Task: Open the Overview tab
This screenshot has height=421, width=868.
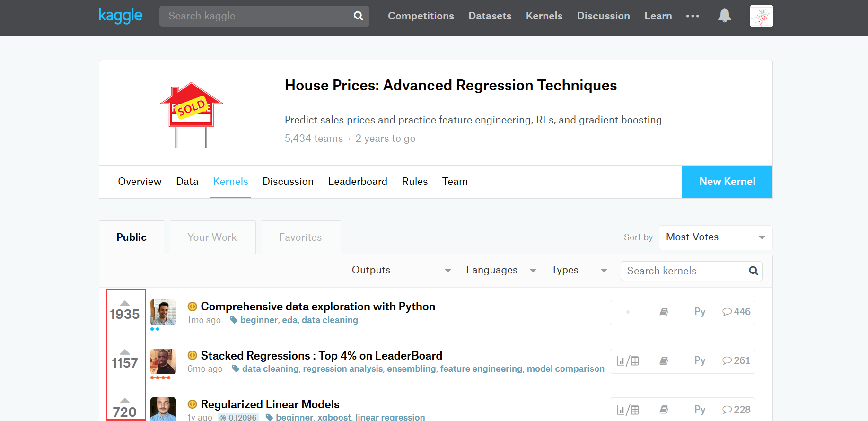Action: [x=140, y=182]
